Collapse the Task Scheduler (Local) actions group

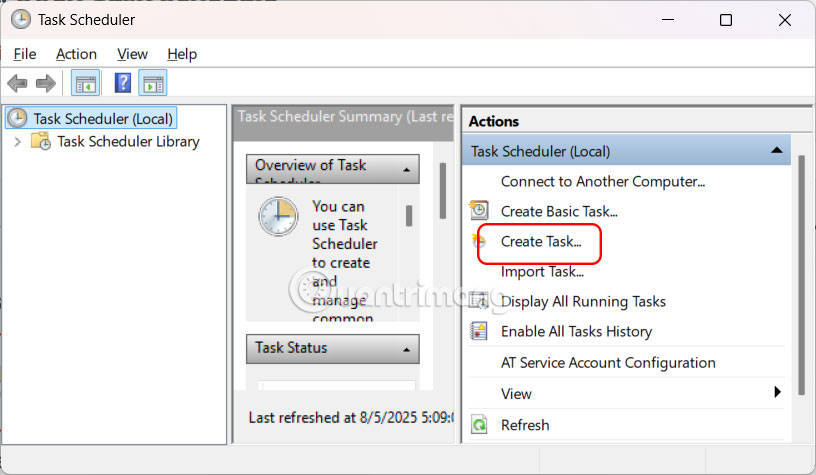[777, 150]
